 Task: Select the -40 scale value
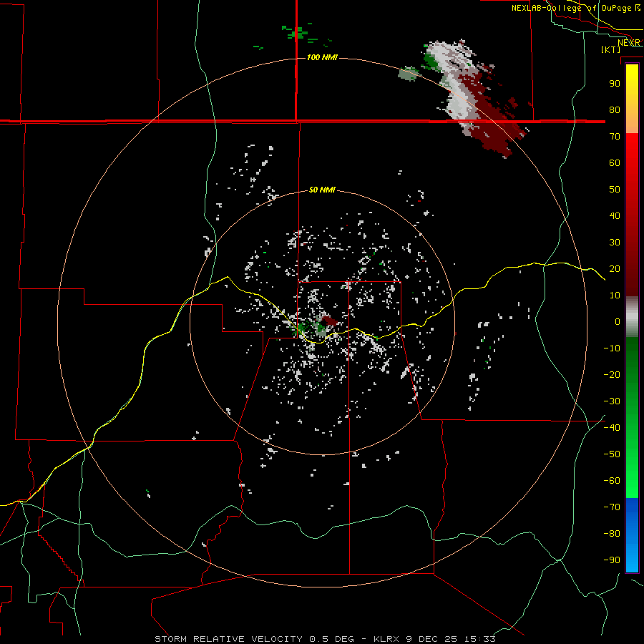(612, 428)
